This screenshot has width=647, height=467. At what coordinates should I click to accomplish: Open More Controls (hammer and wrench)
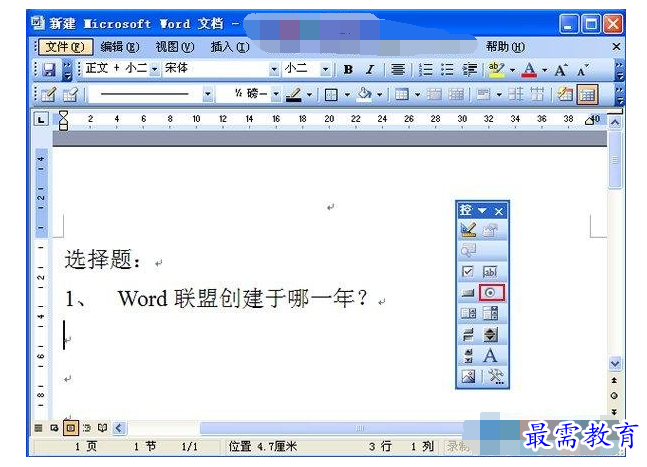(x=496, y=376)
